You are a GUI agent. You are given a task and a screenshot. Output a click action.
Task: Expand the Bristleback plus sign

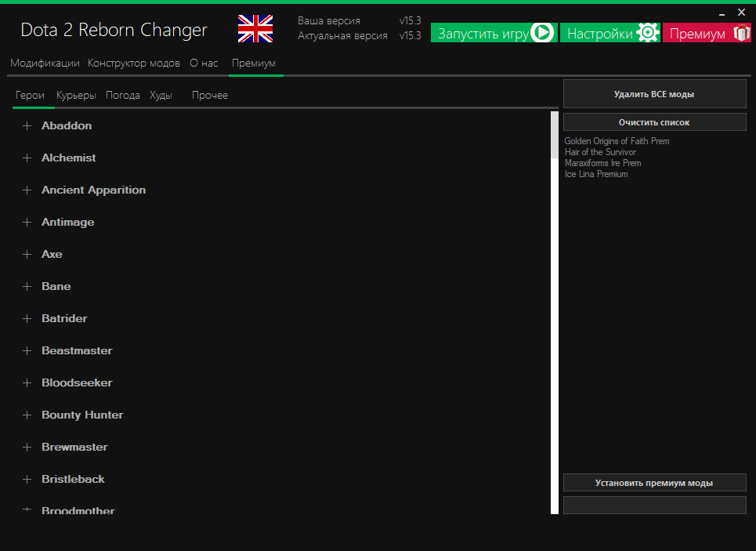point(27,479)
